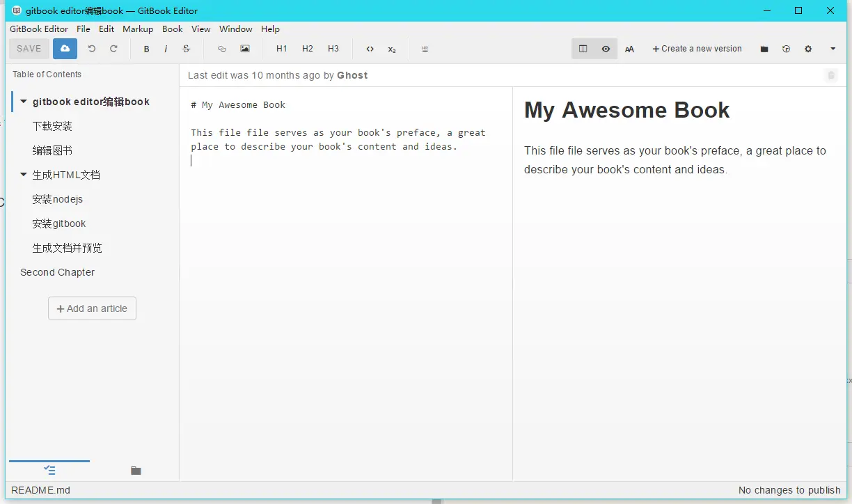Toggle the preview eye icon
The image size is (852, 504).
[x=606, y=49]
